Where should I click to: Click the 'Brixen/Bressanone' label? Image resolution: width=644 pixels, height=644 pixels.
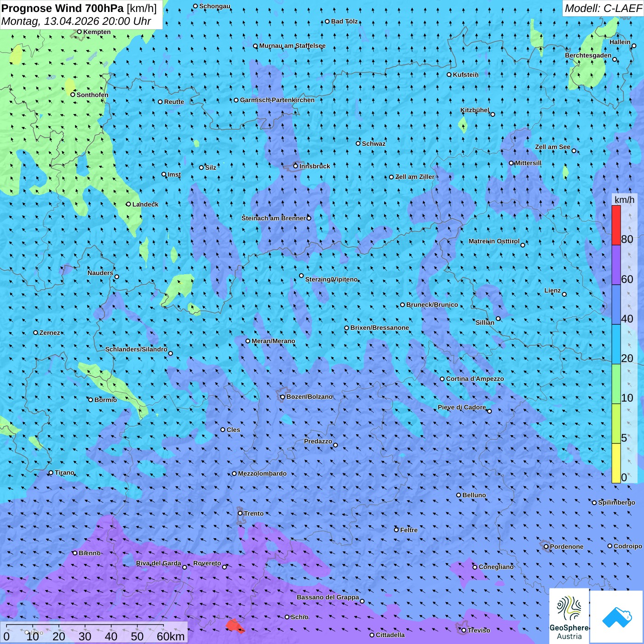point(379,328)
